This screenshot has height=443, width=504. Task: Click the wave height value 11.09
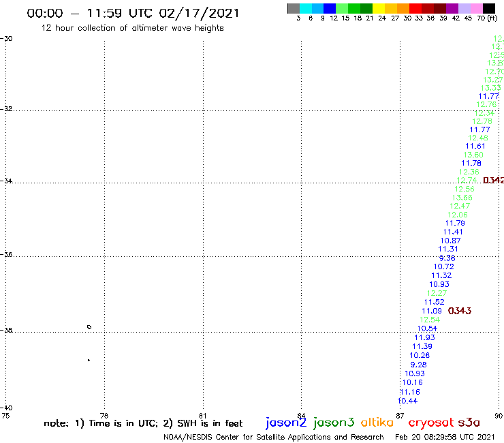[x=432, y=311]
